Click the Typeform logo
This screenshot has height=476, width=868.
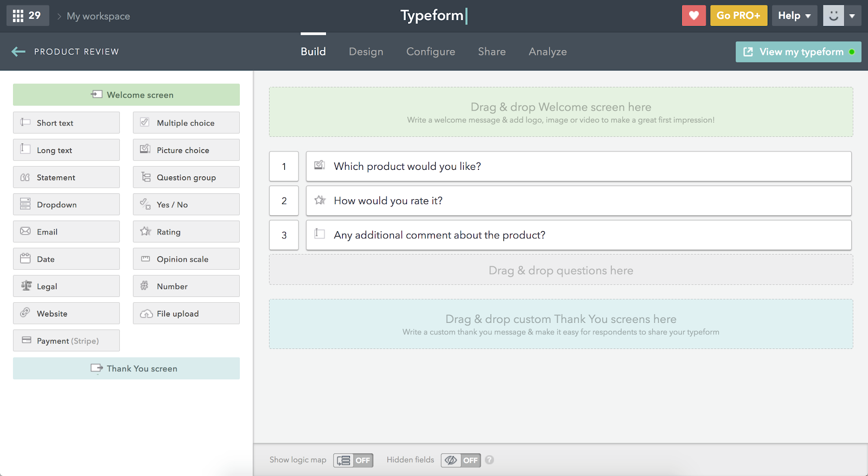(x=433, y=16)
